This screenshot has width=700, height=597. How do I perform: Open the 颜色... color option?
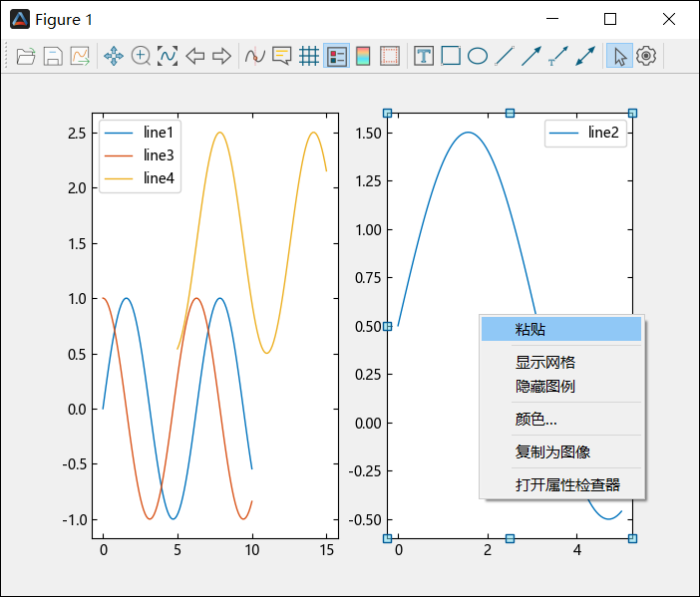pyautogui.click(x=536, y=420)
